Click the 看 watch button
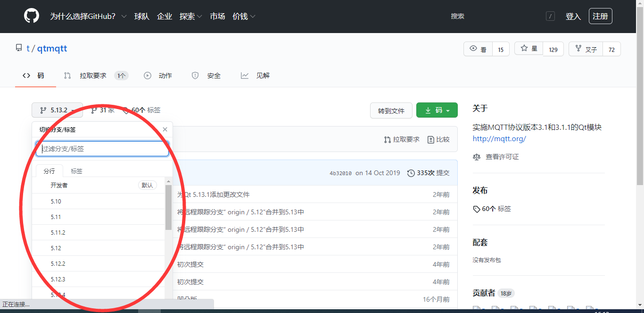644x313 pixels. (478, 49)
